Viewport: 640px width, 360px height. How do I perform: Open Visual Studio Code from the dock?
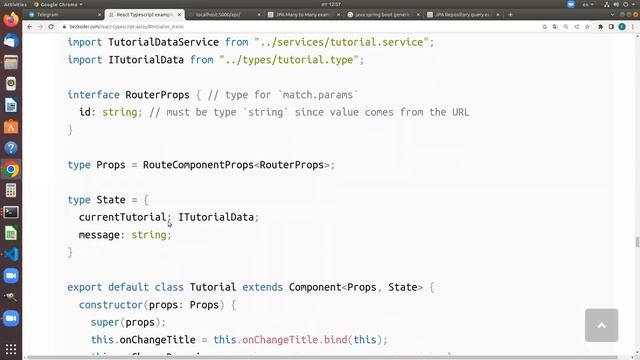[11, 254]
